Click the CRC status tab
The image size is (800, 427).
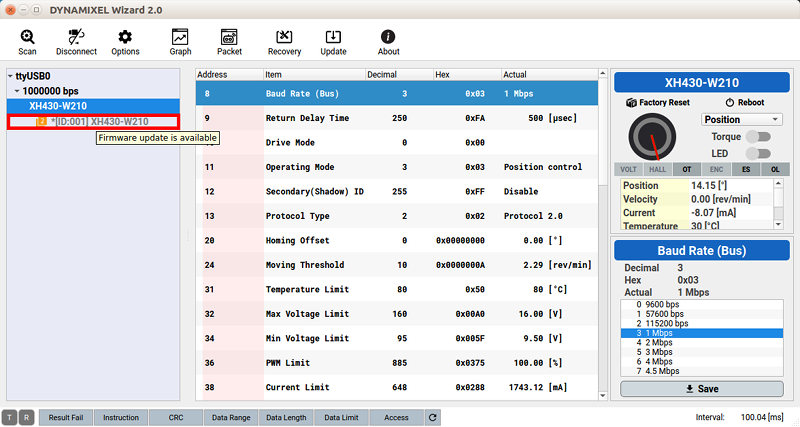pyautogui.click(x=176, y=417)
